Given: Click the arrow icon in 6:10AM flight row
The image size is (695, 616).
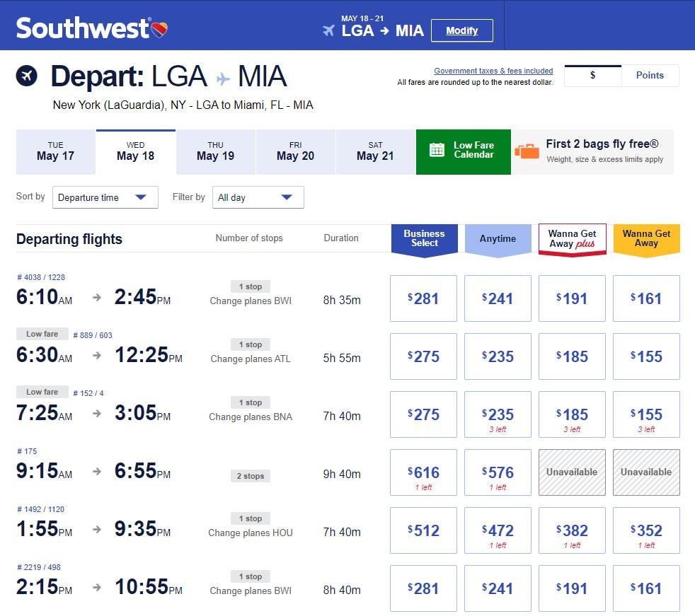Looking at the screenshot, I should coord(97,298).
